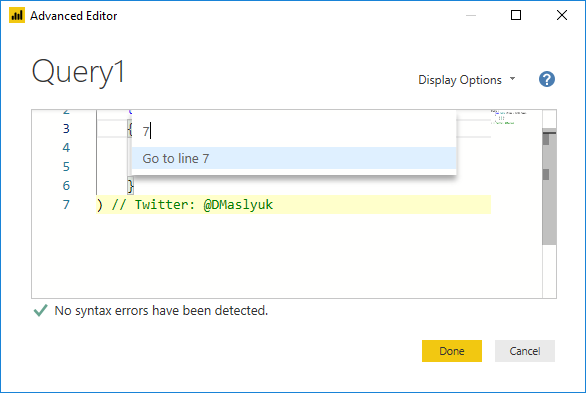Viewport: 586px width, 393px height.
Task: Maximize the Advanced Editor window
Action: (x=516, y=15)
